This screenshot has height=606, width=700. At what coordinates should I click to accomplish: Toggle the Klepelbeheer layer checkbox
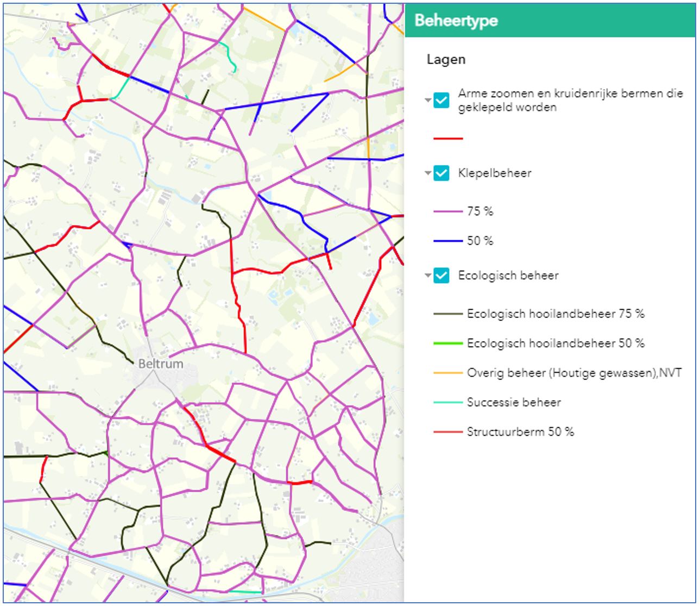[x=441, y=173]
